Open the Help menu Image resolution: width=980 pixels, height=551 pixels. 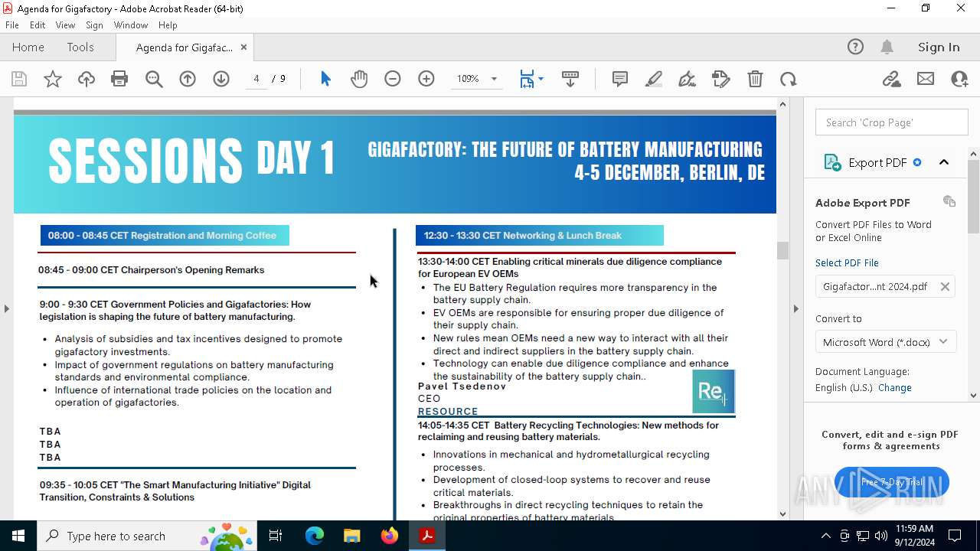pyautogui.click(x=168, y=25)
